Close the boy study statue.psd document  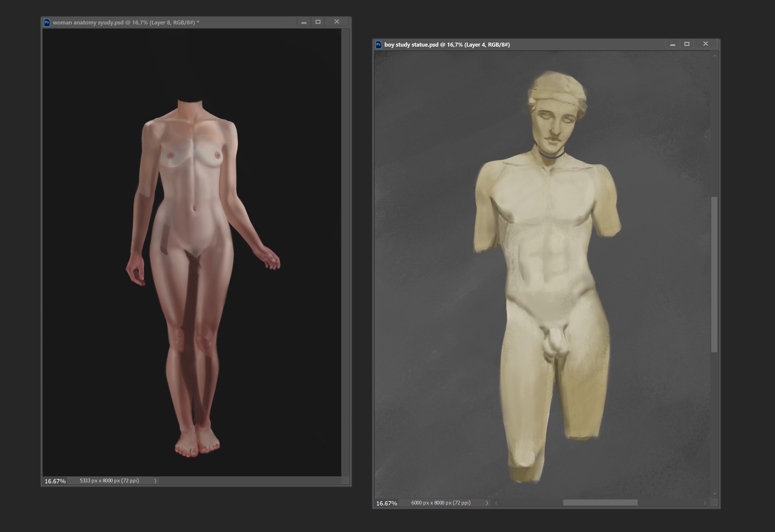click(706, 44)
